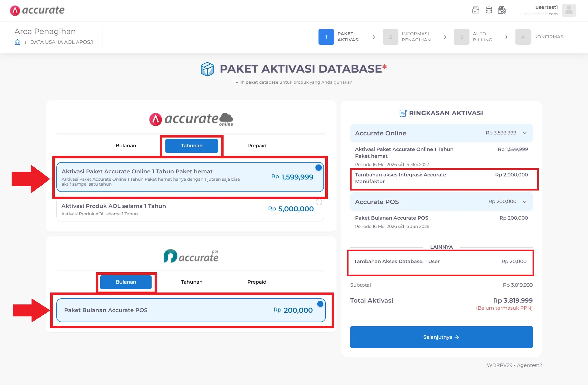Click the Subtotal label
This screenshot has width=588, height=385.
360,285
